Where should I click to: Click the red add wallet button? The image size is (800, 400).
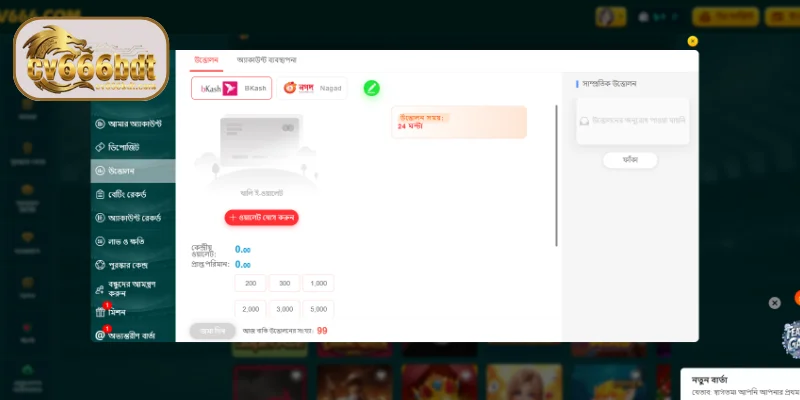click(262, 218)
